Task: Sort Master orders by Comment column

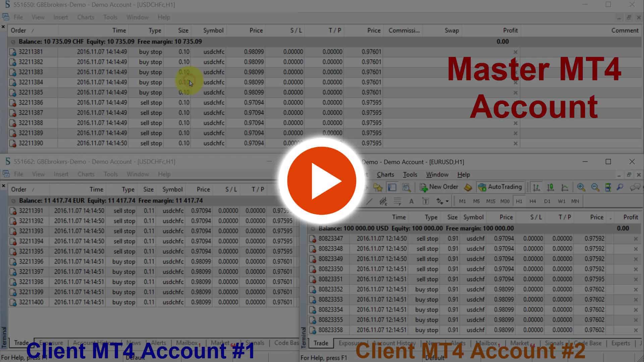Action: click(x=625, y=30)
